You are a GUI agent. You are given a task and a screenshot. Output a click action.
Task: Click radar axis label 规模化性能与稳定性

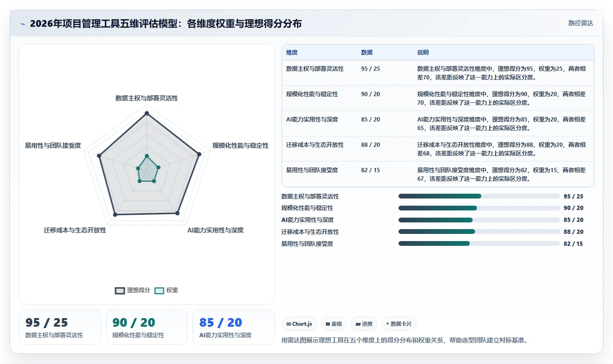(x=240, y=145)
